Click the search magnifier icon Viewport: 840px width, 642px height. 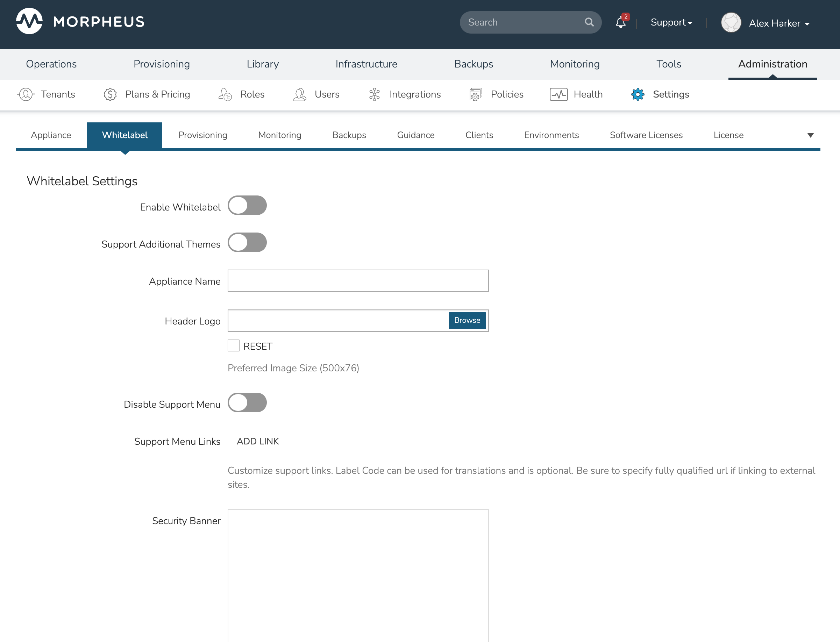[x=589, y=22]
